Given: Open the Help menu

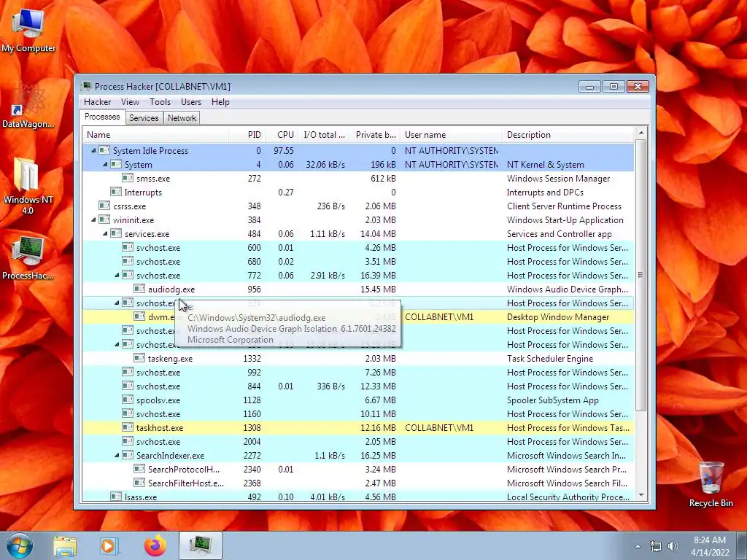Looking at the screenshot, I should coord(220,102).
